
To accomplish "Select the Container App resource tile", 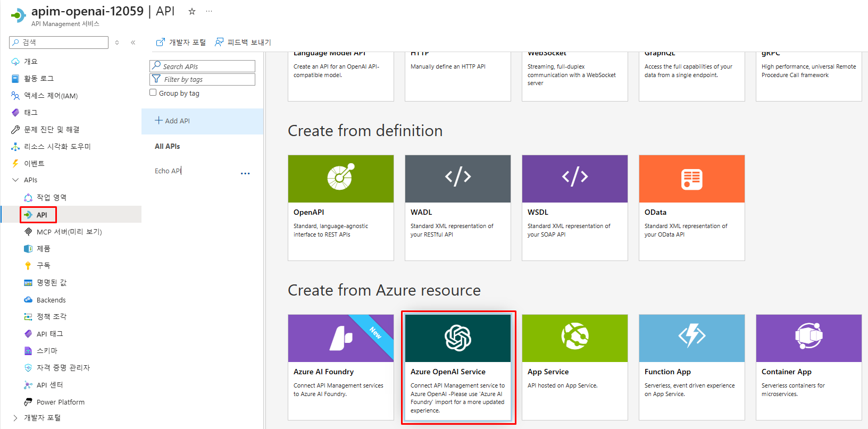I will coord(808,367).
